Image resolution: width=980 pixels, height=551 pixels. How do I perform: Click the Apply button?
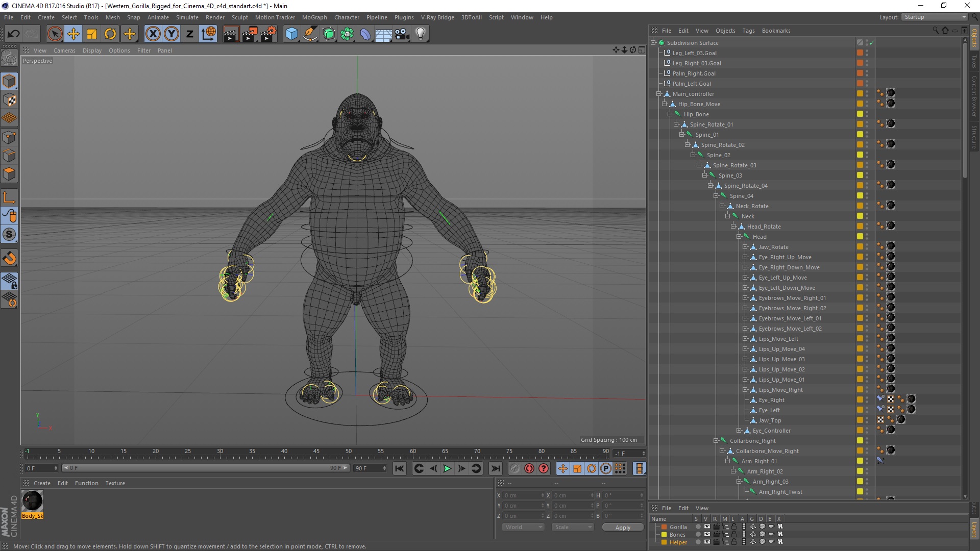(622, 528)
